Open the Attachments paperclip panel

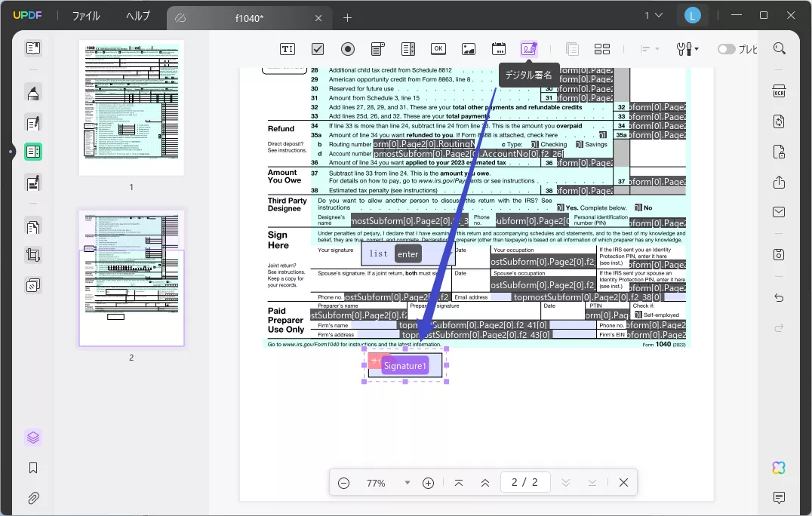point(33,498)
